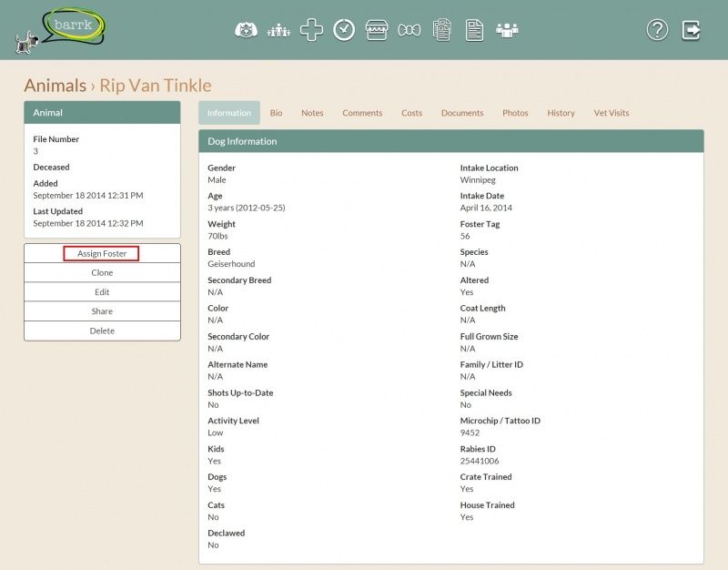Click the Clone button
Screen dimensions: 728x570
(102, 272)
